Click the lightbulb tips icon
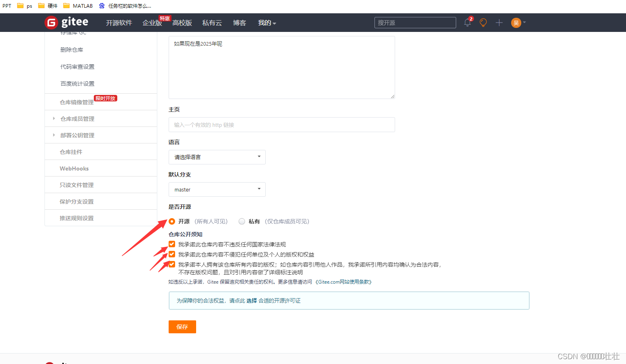The width and height of the screenshot is (626, 364). 483,23
